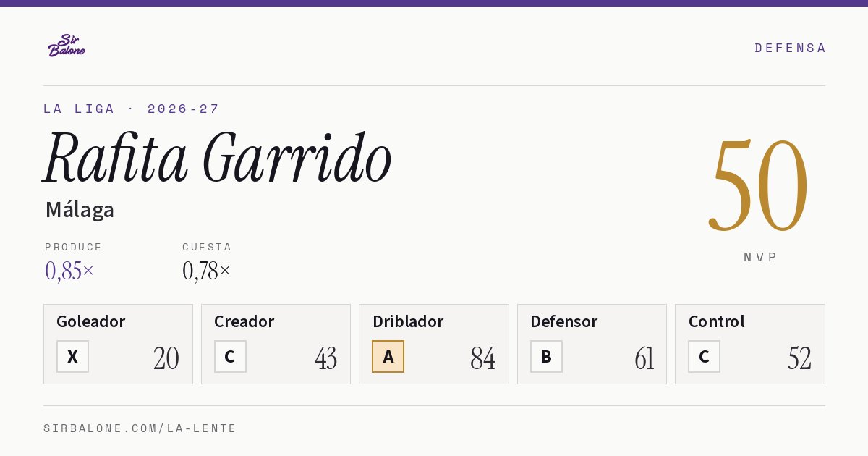This screenshot has width=868, height=456.
Task: Click the Control card title
Action: 716,321
